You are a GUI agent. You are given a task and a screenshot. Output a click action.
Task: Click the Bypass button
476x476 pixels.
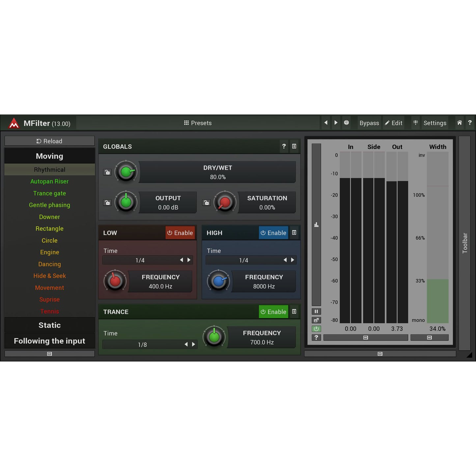(x=369, y=123)
